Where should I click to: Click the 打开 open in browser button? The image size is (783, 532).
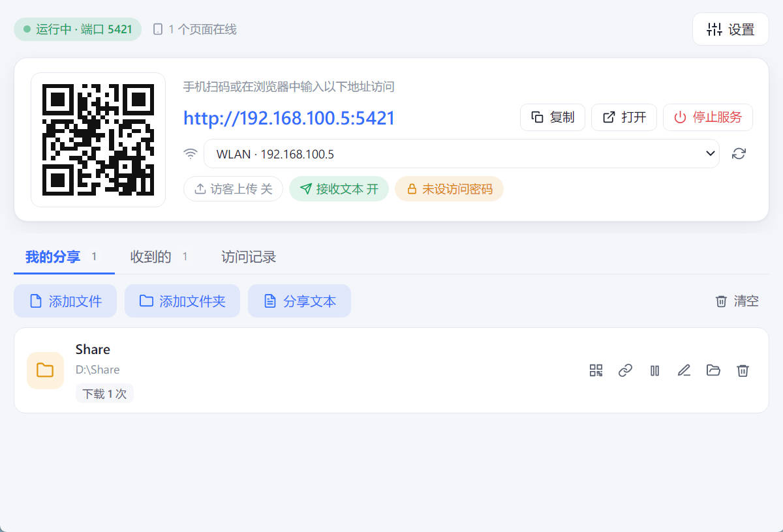click(x=624, y=117)
